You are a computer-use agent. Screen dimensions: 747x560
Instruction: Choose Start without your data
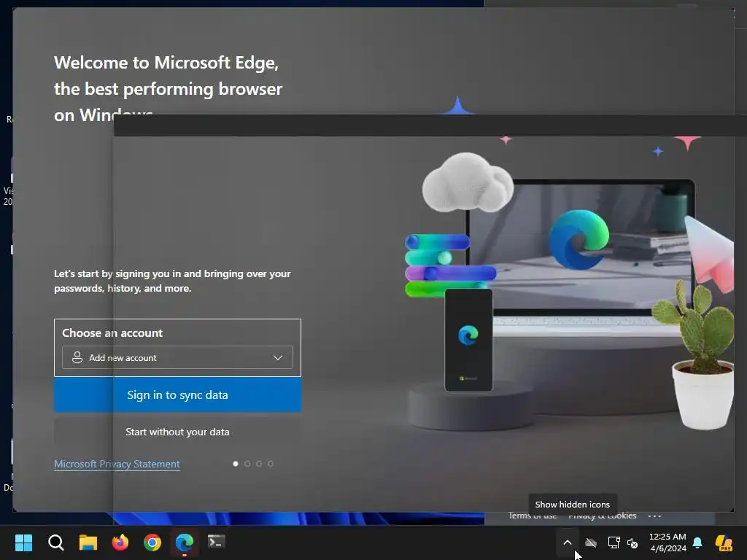177,432
